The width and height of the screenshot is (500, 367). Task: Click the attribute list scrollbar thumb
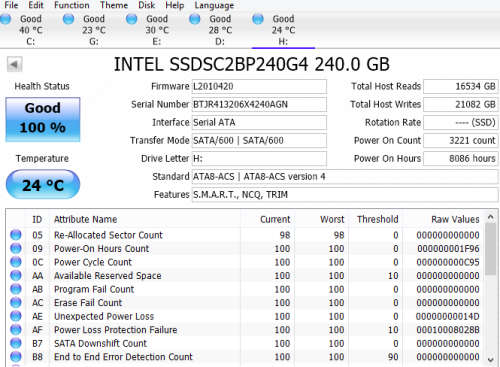point(491,249)
